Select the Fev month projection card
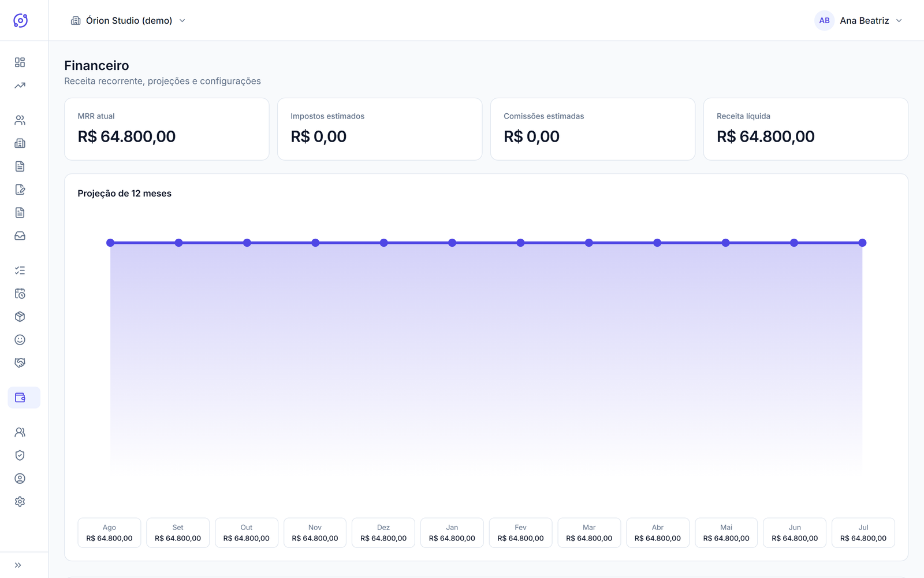 520,532
